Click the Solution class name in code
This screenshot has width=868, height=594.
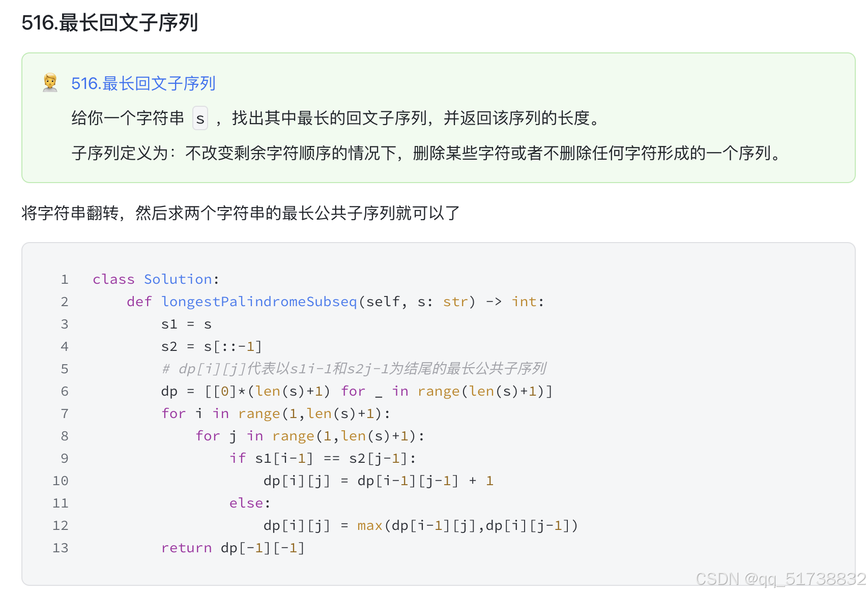click(178, 279)
